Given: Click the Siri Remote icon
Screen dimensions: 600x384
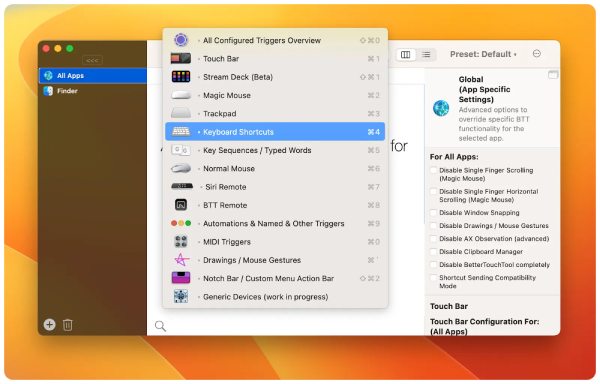Looking at the screenshot, I should point(182,186).
